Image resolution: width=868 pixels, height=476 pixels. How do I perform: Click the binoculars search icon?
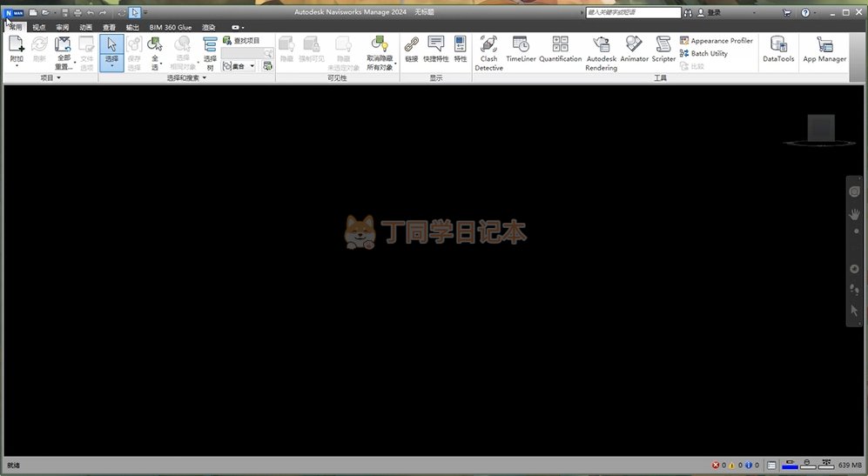(x=688, y=12)
